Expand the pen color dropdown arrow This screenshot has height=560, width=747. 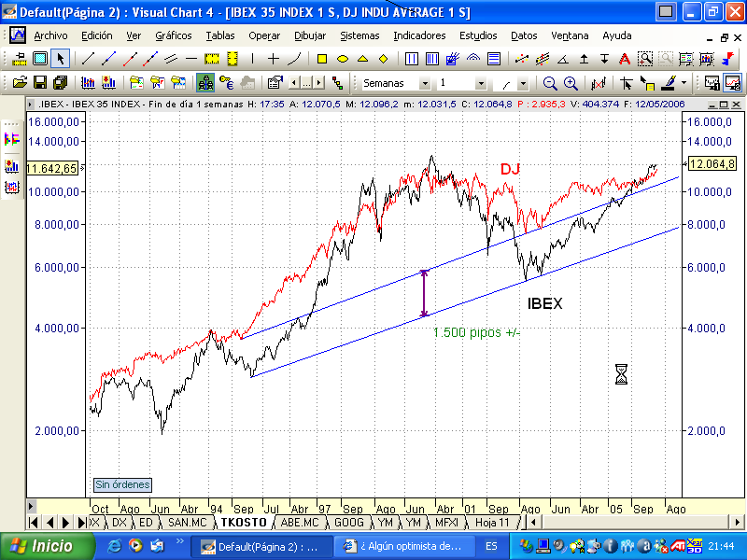684,83
